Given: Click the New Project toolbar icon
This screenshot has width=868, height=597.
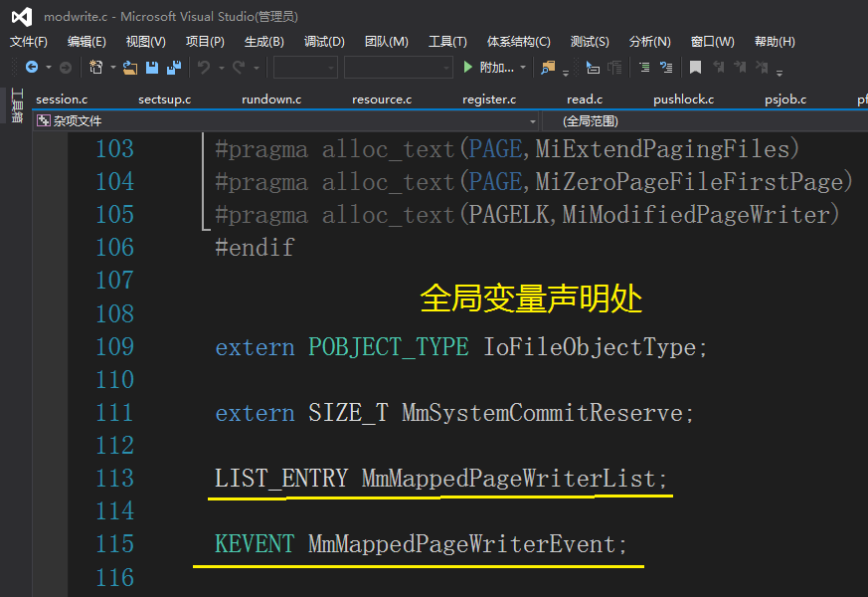Looking at the screenshot, I should point(95,67).
